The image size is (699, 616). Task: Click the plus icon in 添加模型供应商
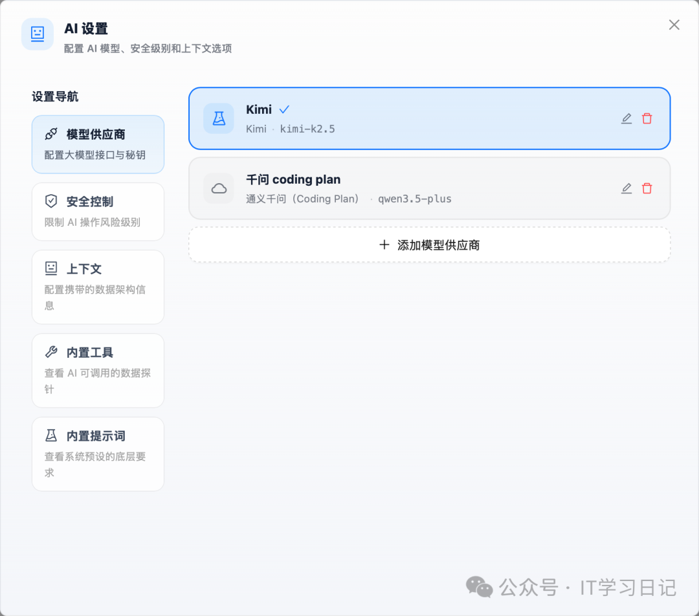click(x=384, y=245)
